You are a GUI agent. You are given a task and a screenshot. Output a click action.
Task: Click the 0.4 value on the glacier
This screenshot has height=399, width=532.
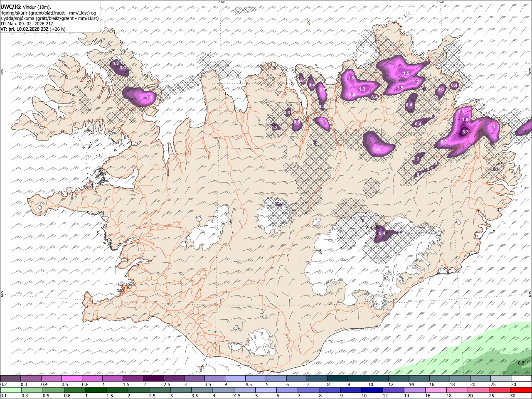tap(382, 234)
